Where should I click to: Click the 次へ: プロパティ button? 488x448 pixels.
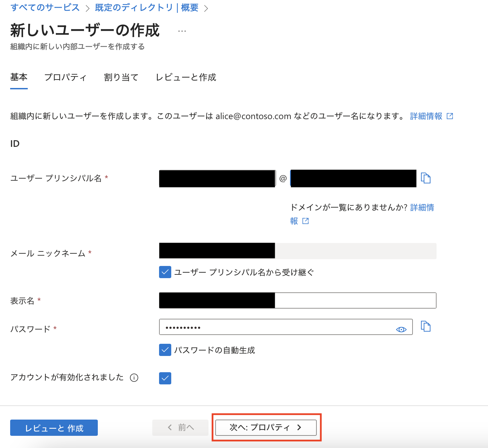pos(266,427)
